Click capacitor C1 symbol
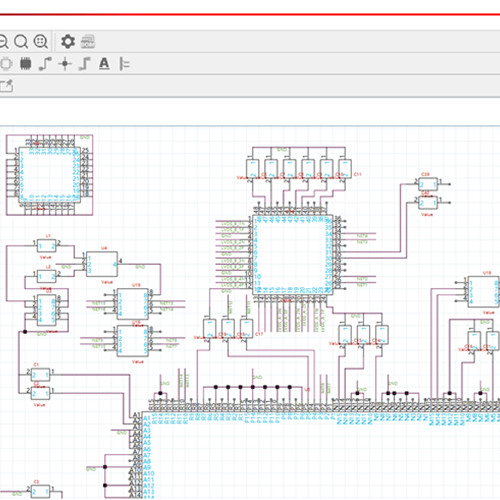Image resolution: width=500 pixels, height=500 pixels. coord(41,375)
